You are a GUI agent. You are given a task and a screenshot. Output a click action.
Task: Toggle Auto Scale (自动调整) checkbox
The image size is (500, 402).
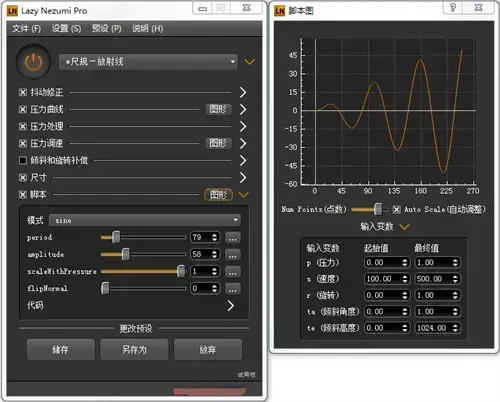coord(396,210)
